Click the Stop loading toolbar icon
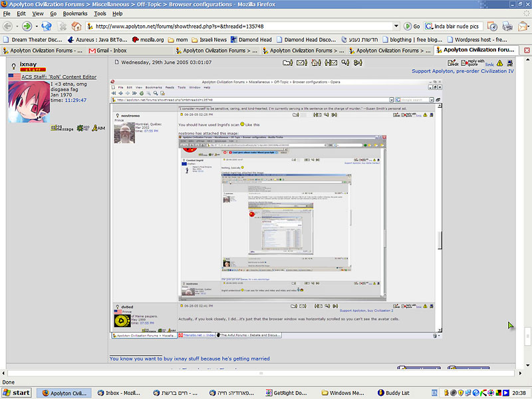Image resolution: width=532 pixels, height=399 pixels. pos(62,27)
